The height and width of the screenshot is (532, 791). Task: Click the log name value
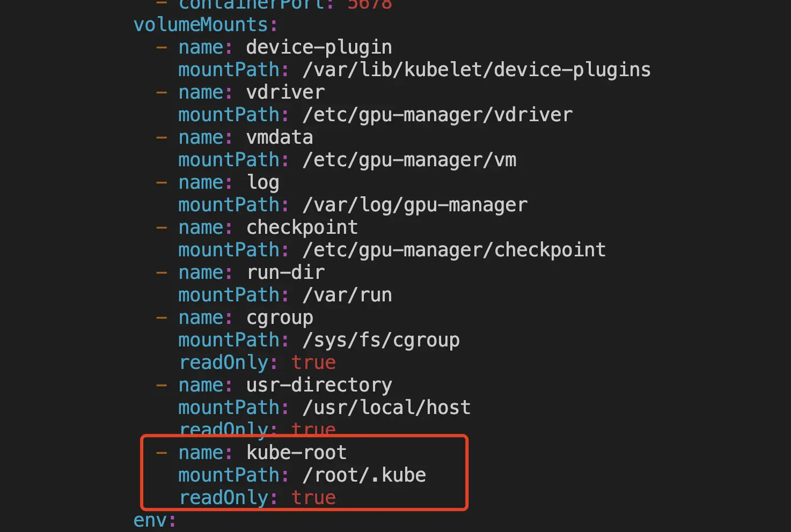pyautogui.click(x=263, y=183)
